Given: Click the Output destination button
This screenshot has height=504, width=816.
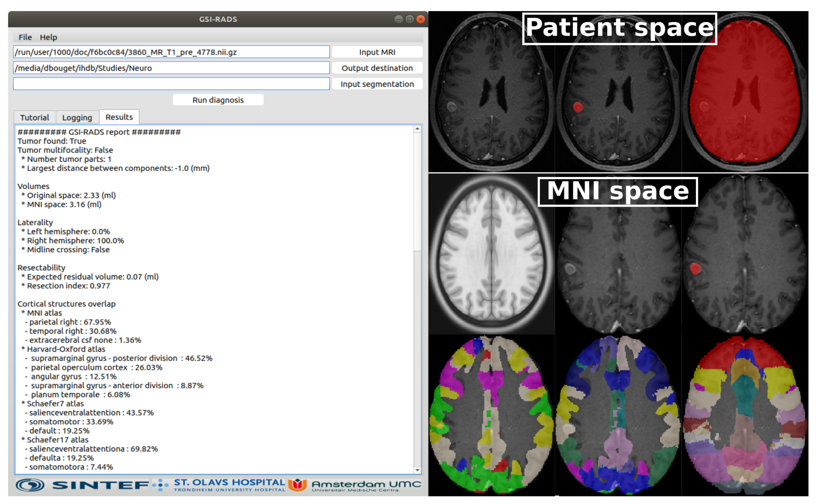Looking at the screenshot, I should coord(377,68).
